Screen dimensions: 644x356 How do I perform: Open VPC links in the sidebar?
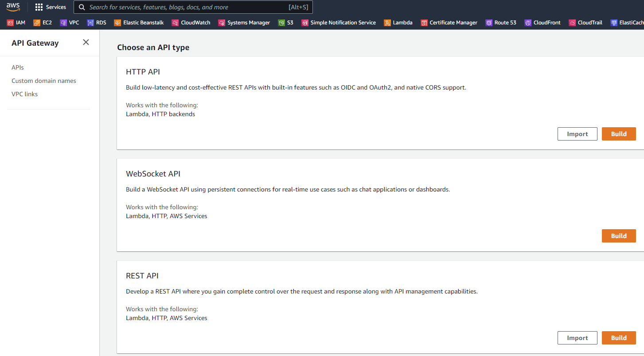tap(24, 94)
